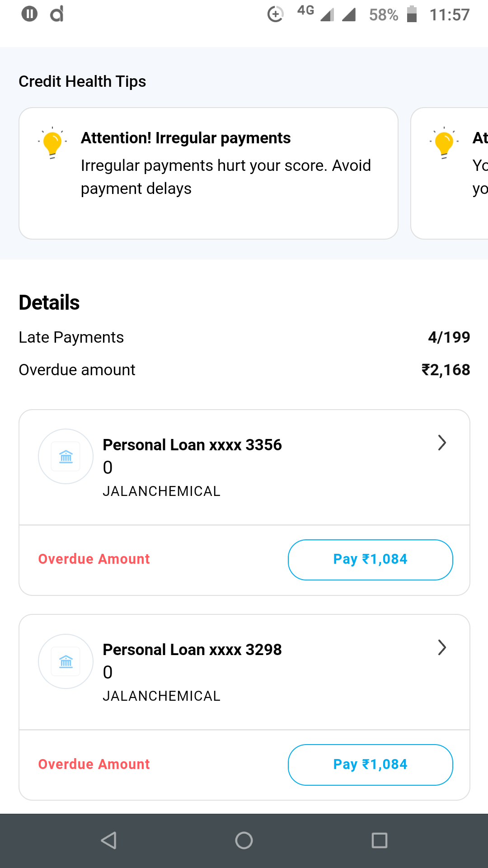488x868 pixels.
Task: Expand Personal Loan xxxx 3298 chevron
Action: point(442,648)
